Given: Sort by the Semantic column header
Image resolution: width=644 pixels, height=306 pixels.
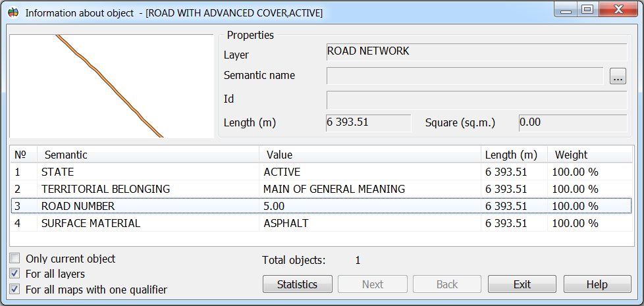Looking at the screenshot, I should [148, 155].
